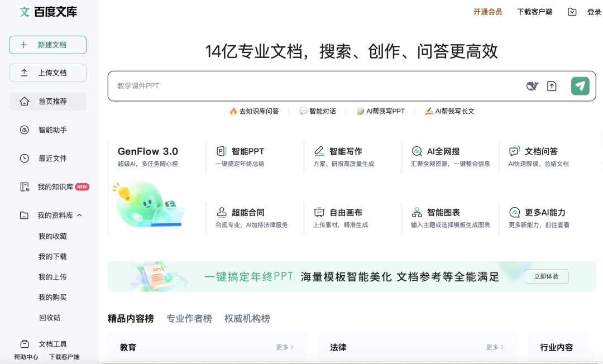603x364 pixels.
Task: Open the 智能写作 tool
Action: coord(345,151)
